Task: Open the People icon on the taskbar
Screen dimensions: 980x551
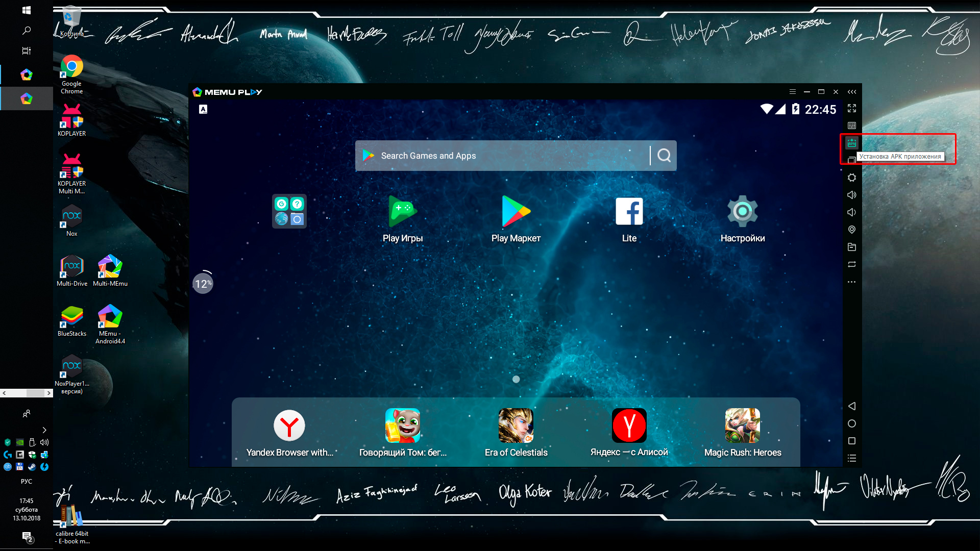Action: [27, 413]
